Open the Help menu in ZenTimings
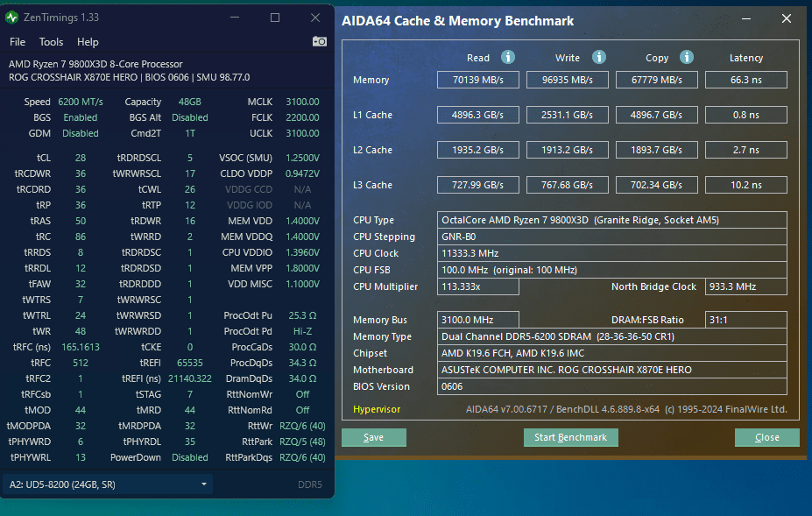This screenshot has height=516, width=812. click(88, 42)
